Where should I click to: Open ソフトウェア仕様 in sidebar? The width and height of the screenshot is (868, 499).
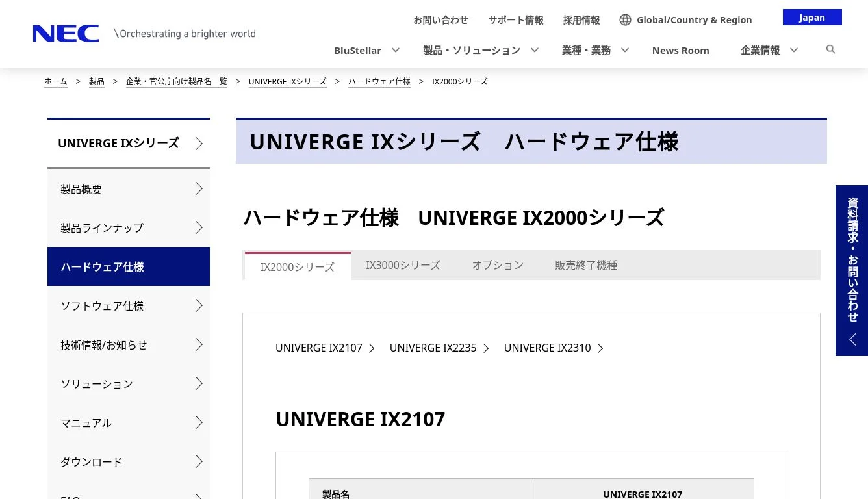coord(129,306)
